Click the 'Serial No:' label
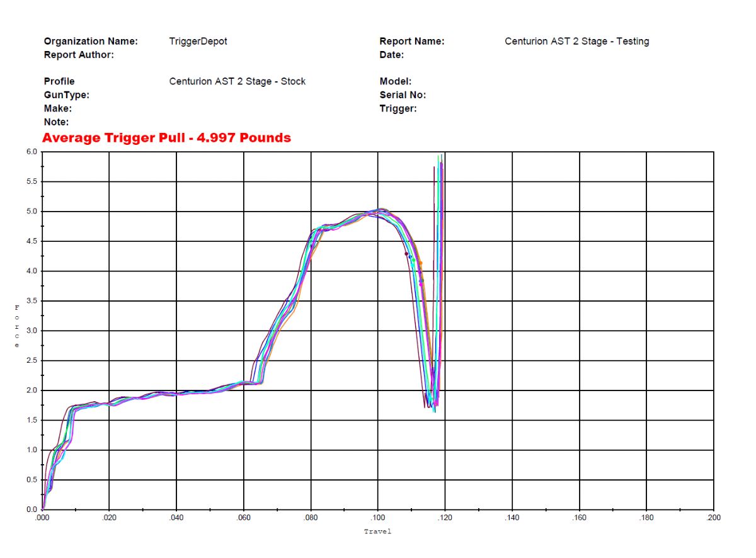This screenshot has width=756, height=558. point(403,95)
